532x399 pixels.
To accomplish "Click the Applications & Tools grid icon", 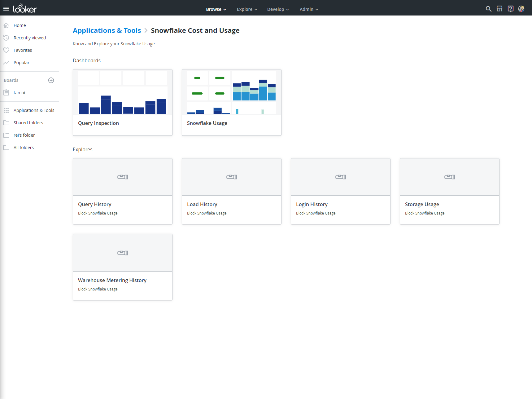I will (6, 110).
